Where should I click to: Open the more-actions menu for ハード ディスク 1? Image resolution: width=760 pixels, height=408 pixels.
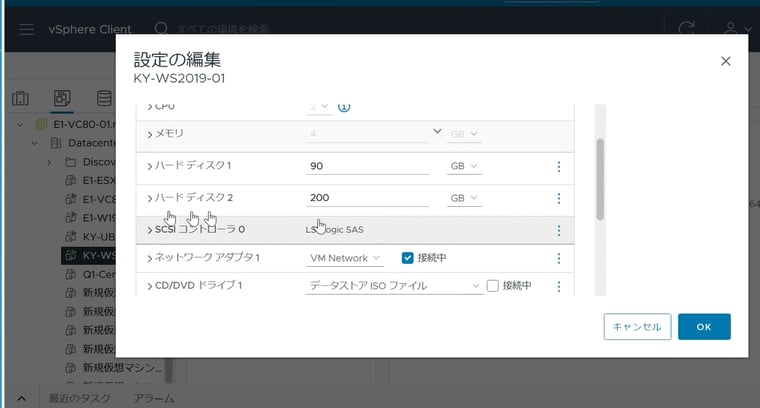pyautogui.click(x=558, y=166)
